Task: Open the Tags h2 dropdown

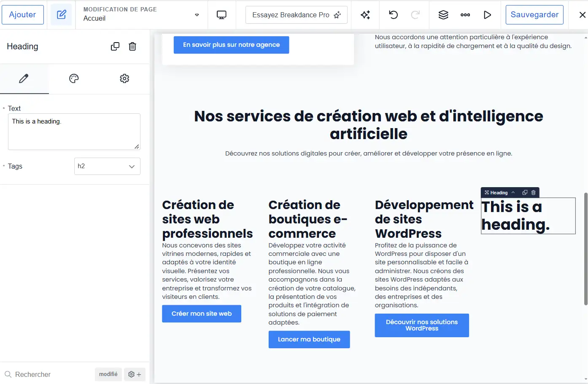Action: (107, 166)
